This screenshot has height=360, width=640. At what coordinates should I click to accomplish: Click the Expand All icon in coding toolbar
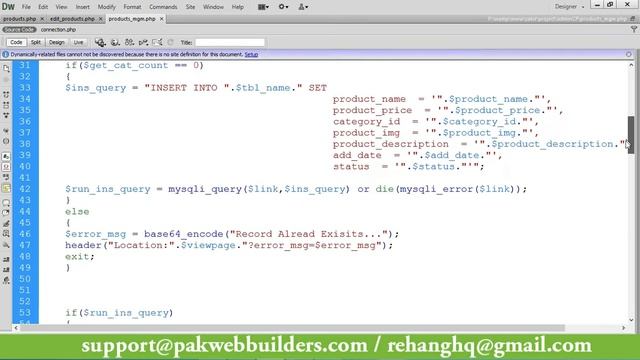[x=6, y=116]
